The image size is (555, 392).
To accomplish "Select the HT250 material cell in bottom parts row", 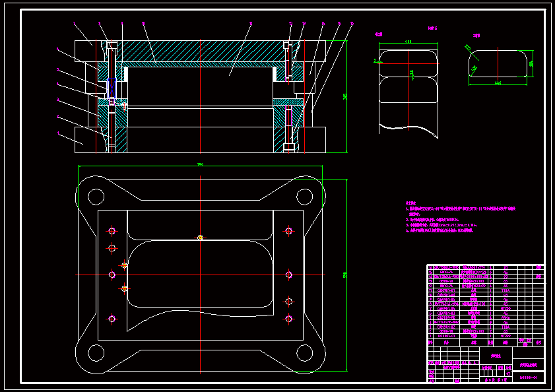I will pyautogui.click(x=506, y=335).
